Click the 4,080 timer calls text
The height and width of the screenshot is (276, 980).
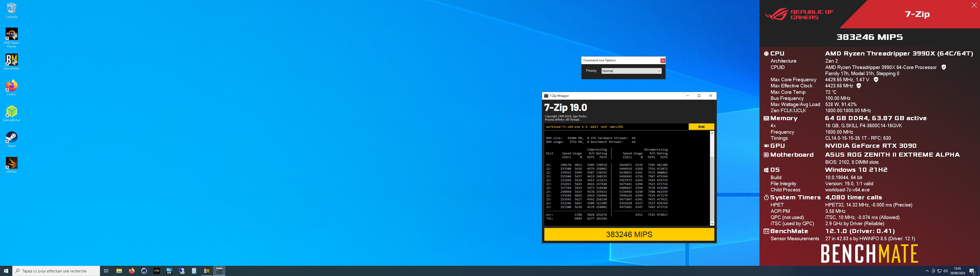click(853, 198)
